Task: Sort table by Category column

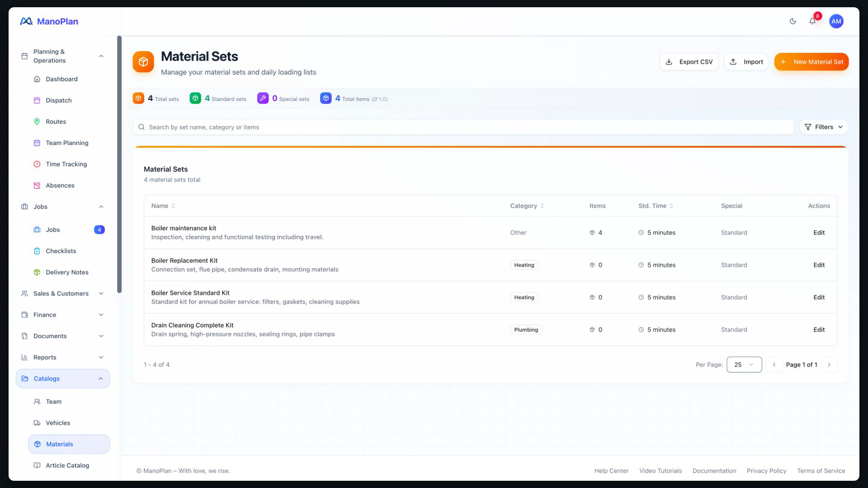Action: pos(527,206)
